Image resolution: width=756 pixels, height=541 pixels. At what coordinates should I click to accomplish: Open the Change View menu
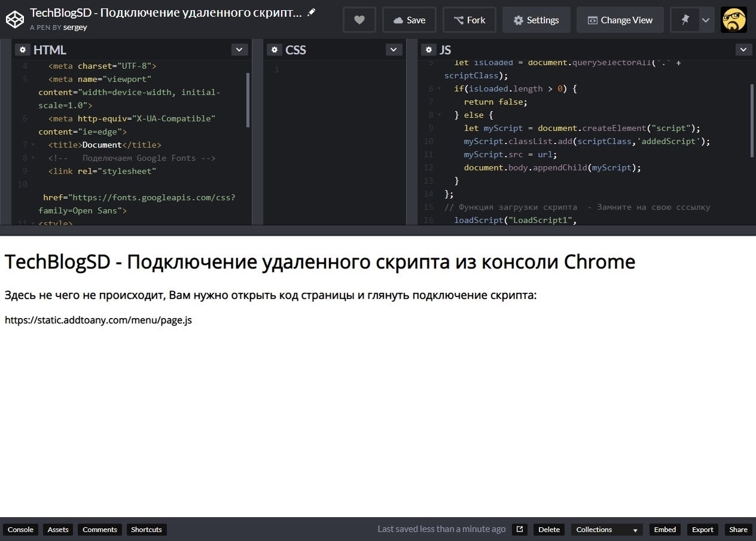click(x=620, y=20)
